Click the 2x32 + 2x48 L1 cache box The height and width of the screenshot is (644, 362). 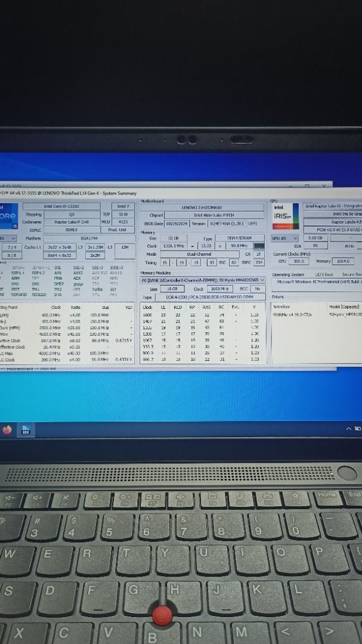tap(59, 247)
